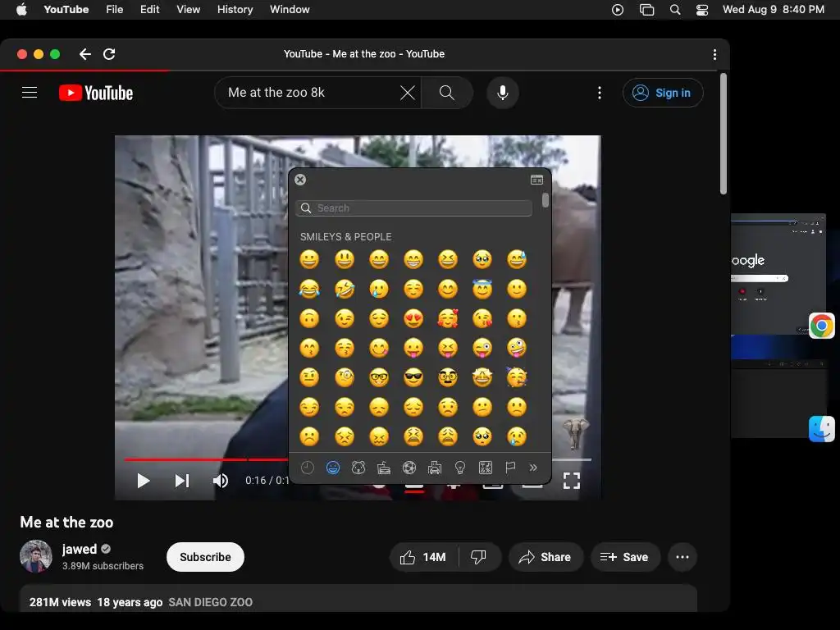The image size is (840, 630).
Task: Open Spotlight search in menu bar
Action: (675, 10)
